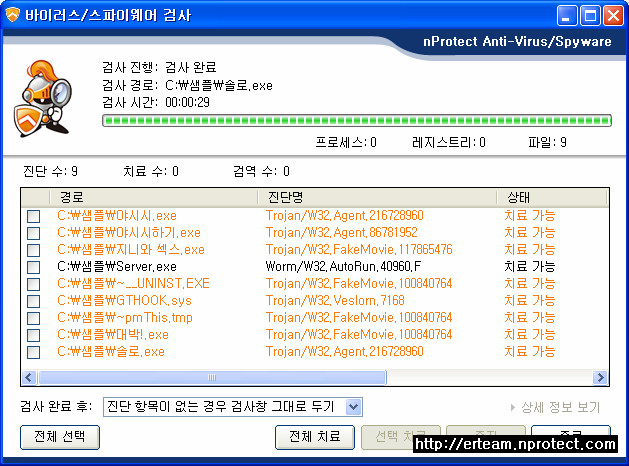Click the disabled 선택 치료 button
629x466 pixels.
pyautogui.click(x=400, y=437)
